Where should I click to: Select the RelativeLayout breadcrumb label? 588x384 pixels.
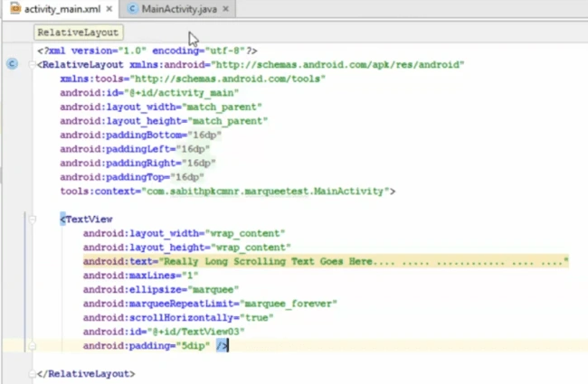click(78, 33)
